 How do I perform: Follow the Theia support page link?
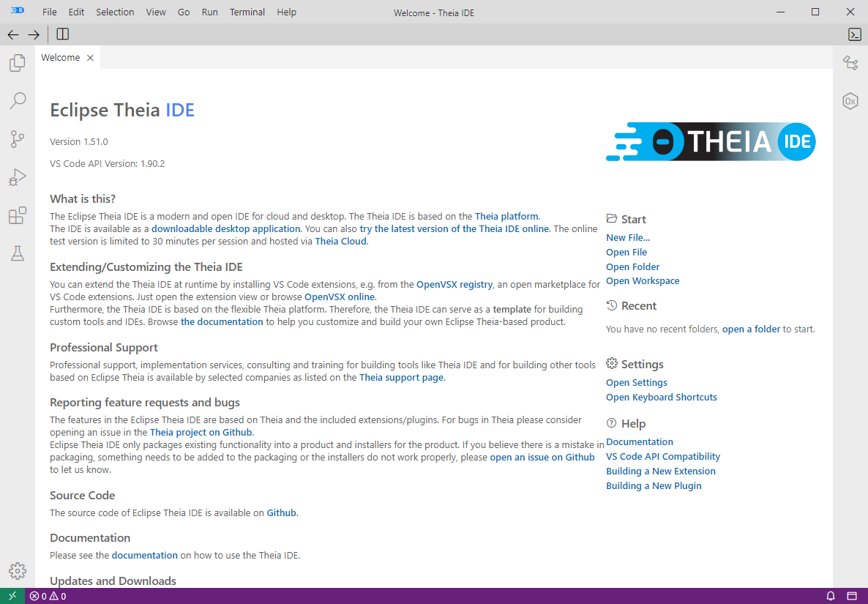coord(401,378)
